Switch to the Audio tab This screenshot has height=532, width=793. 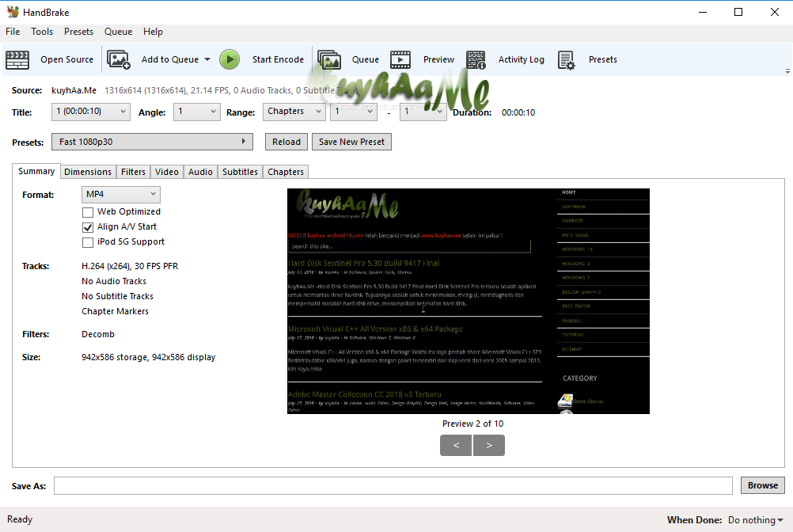[200, 172]
